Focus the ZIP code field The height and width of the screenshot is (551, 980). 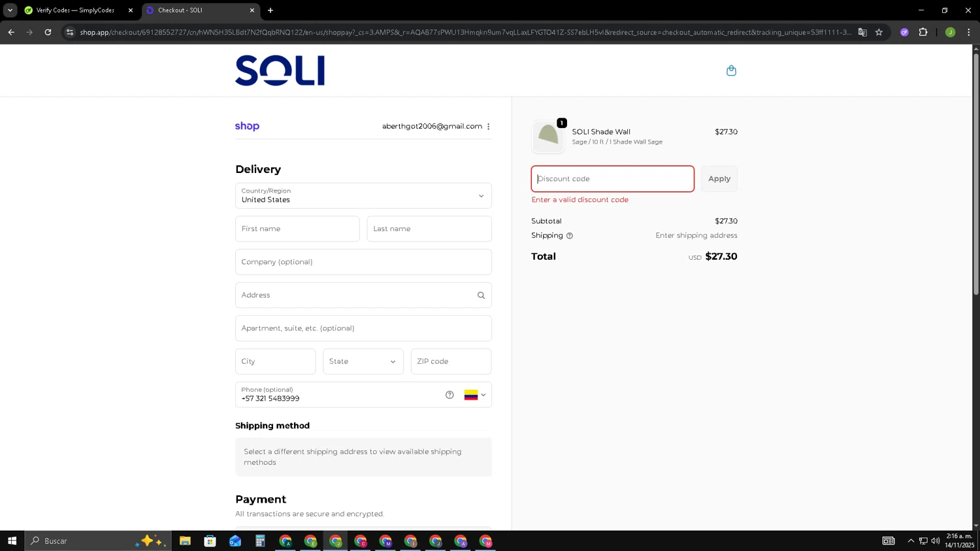[x=451, y=362]
